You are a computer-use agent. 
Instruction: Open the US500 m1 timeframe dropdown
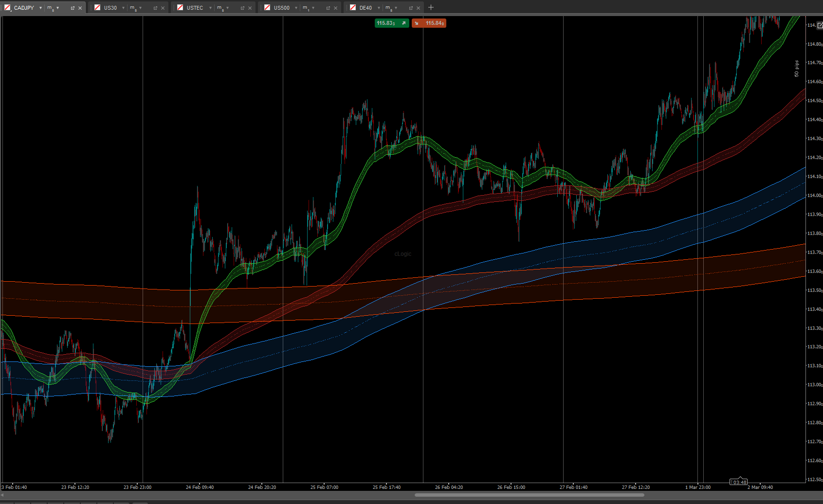pyautogui.click(x=313, y=7)
